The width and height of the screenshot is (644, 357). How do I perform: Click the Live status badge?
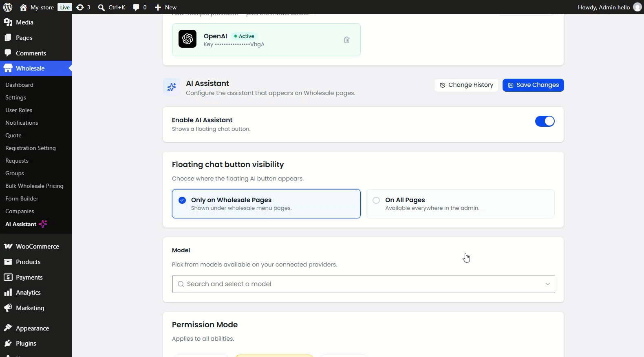65,7
